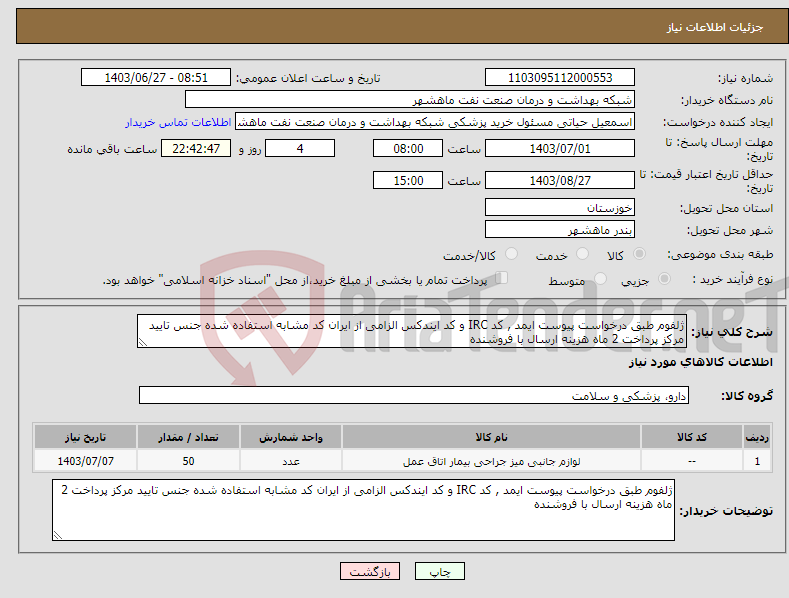Click the توضیحات خریدار notes textarea
The image size is (789, 598).
coord(363,510)
